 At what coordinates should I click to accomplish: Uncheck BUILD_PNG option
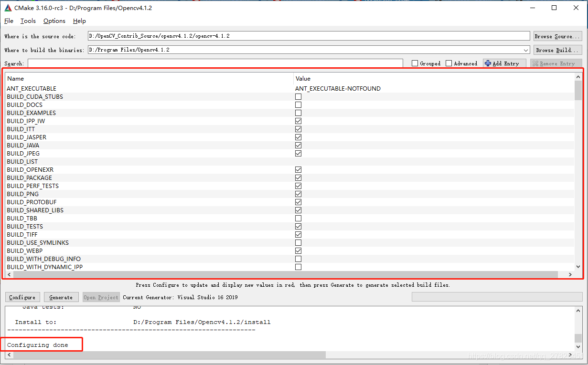[298, 194]
